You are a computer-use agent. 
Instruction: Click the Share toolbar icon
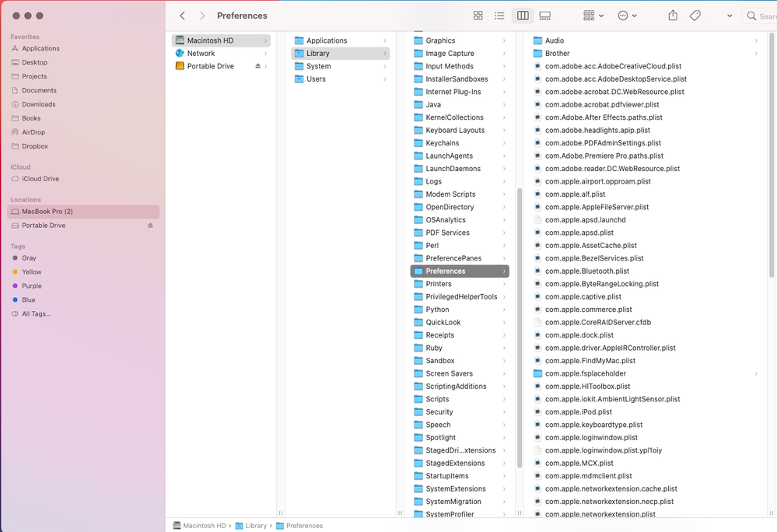(673, 16)
